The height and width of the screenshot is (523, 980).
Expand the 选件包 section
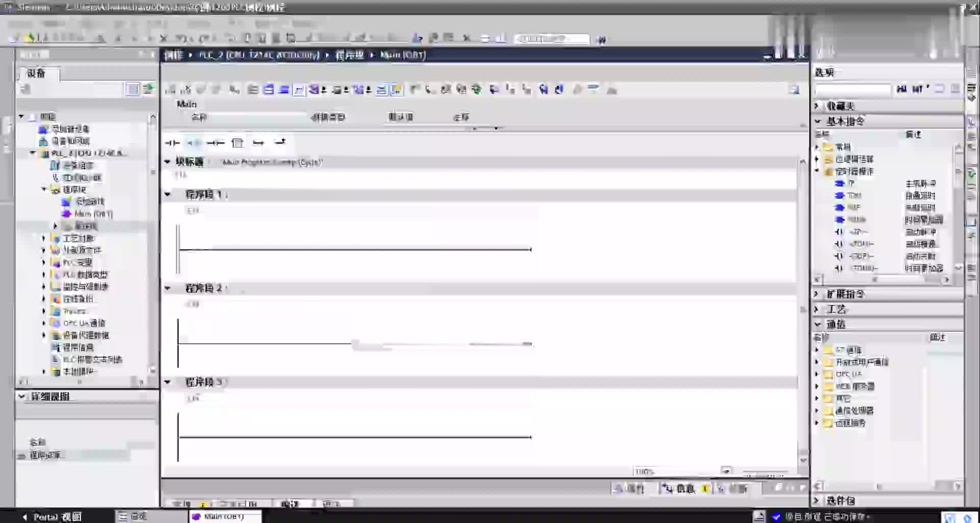point(817,501)
